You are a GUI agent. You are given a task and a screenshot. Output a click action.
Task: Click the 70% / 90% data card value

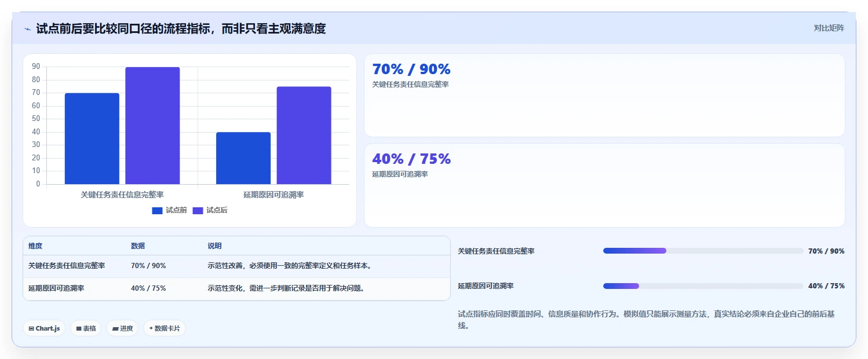411,69
